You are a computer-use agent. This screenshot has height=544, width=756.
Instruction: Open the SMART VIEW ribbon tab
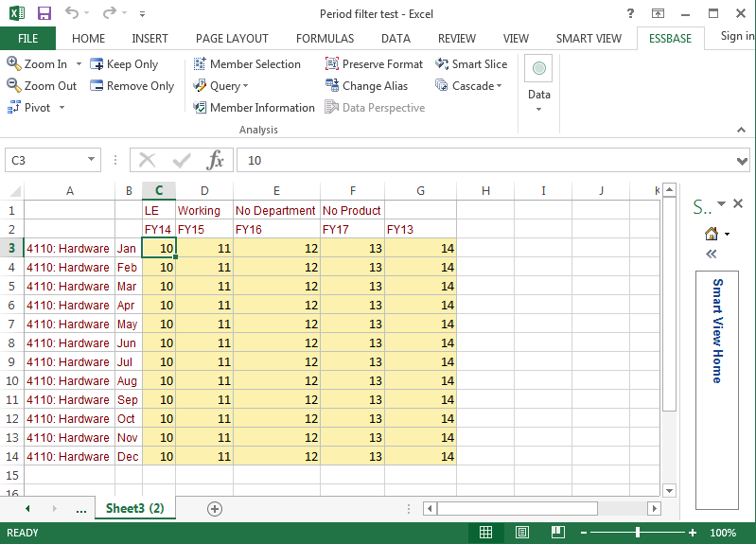click(x=589, y=39)
